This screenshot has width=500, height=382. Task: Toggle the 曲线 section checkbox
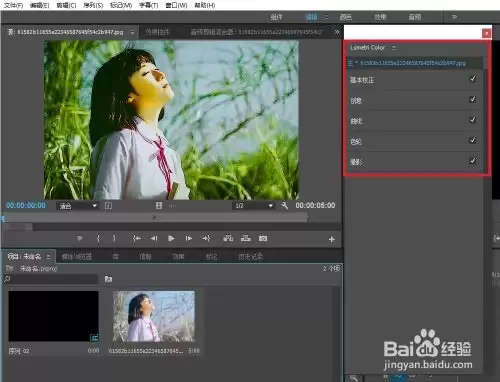click(x=472, y=120)
